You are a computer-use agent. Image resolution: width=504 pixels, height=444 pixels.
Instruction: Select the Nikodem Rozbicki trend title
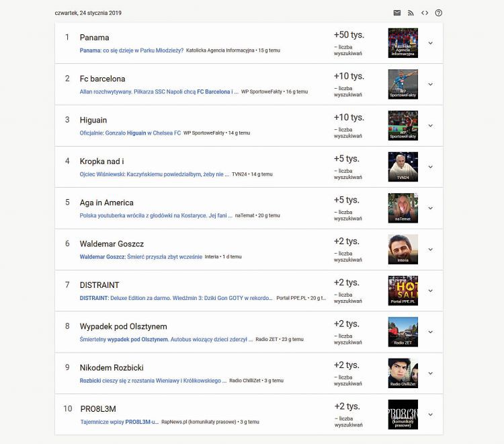[x=112, y=368]
